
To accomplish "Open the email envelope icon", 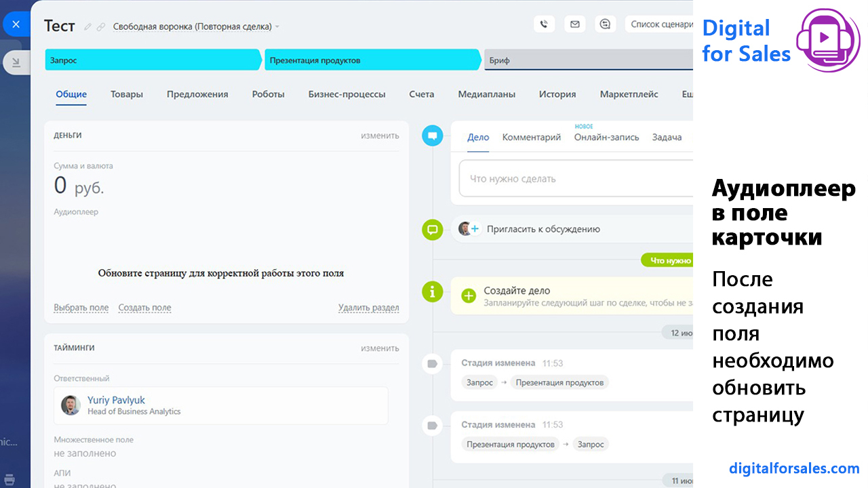I will click(x=574, y=24).
